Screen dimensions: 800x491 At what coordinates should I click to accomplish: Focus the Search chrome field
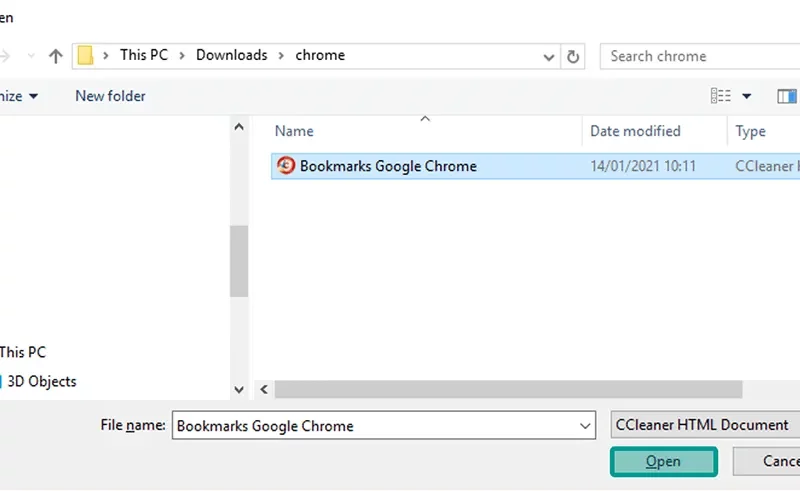pyautogui.click(x=700, y=56)
